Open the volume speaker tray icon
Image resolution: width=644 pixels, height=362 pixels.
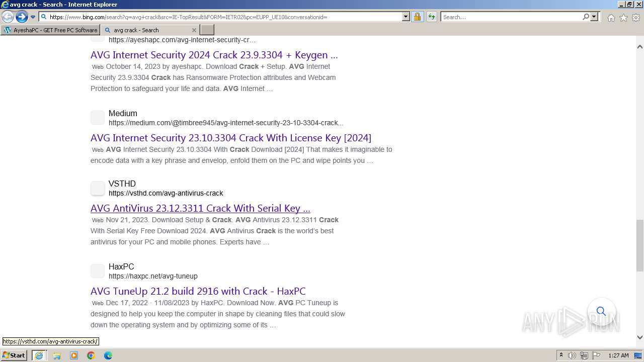click(572, 355)
